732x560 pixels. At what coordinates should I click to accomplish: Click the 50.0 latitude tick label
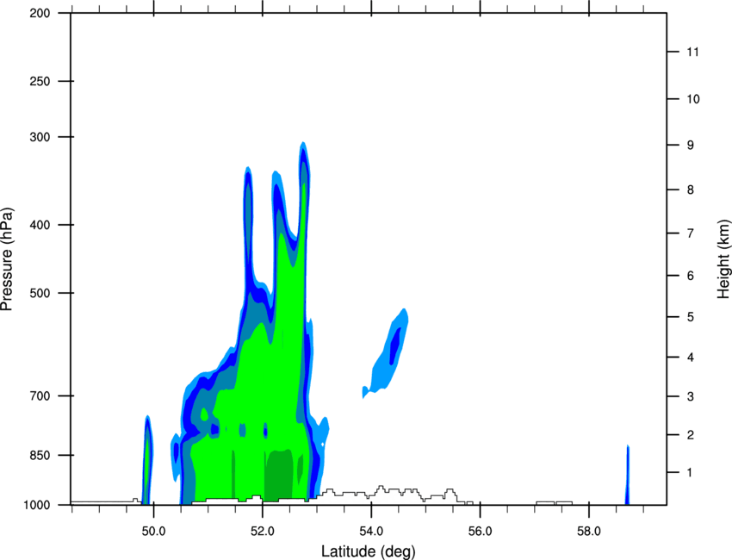[153, 532]
